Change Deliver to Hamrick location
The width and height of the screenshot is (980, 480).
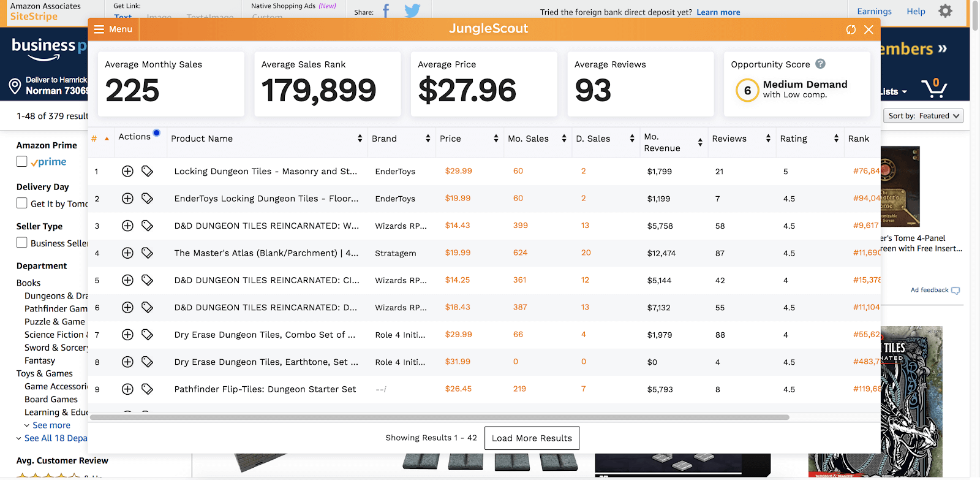[49, 85]
